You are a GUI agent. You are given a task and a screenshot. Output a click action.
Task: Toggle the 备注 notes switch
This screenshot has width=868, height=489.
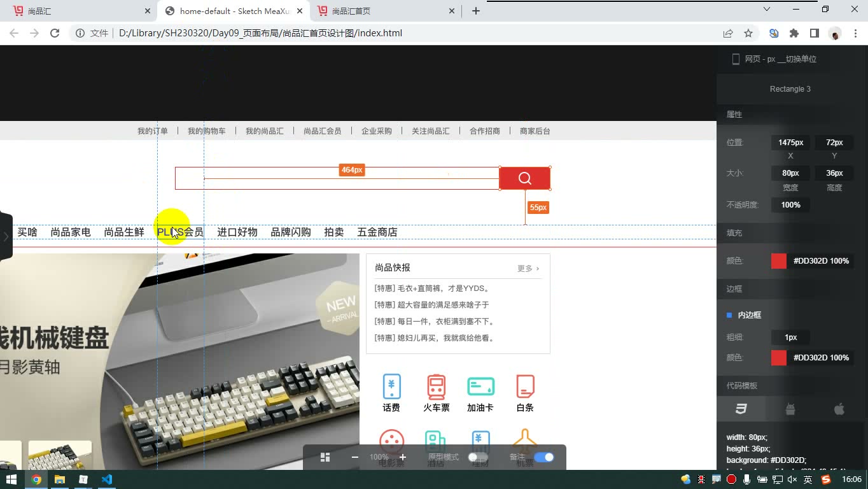[544, 457]
